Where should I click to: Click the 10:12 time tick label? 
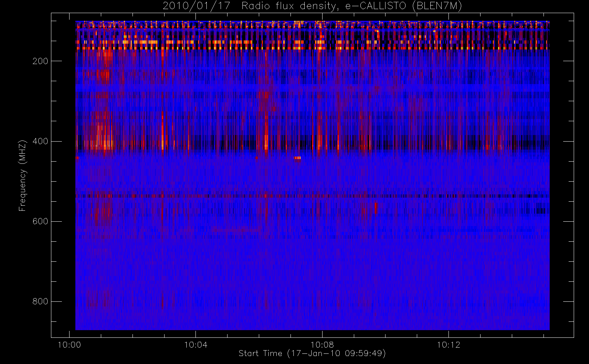[448, 345]
